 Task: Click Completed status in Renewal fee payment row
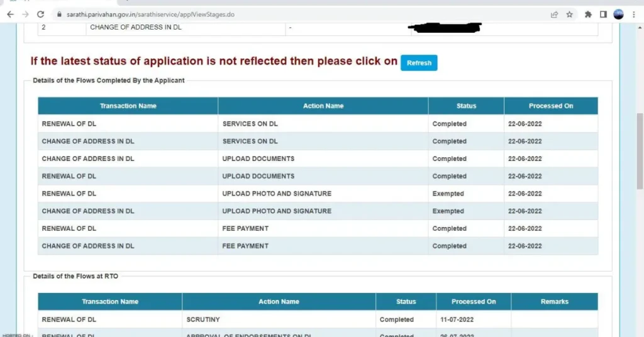[449, 229]
